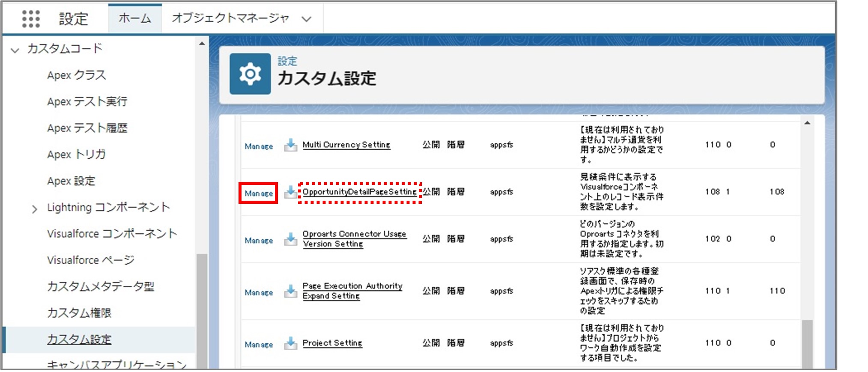Open Page Execution Authority Expand Setting link
This screenshot has height=372, width=868.
pos(352,291)
